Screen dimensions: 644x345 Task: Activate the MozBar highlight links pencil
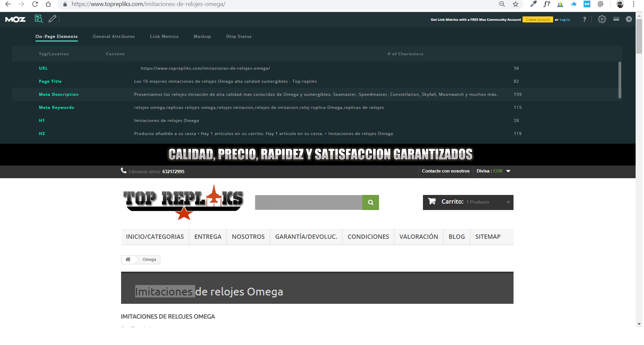[x=52, y=19]
